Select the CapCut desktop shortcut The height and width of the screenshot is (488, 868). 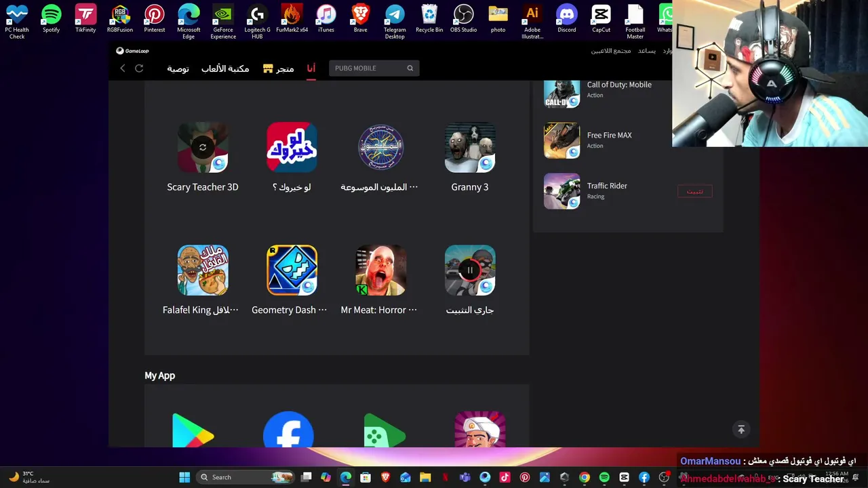tap(601, 19)
